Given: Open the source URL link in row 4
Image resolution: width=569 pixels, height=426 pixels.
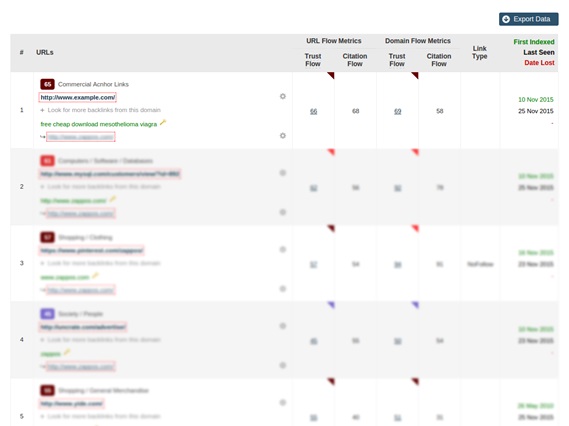Looking at the screenshot, I should pos(83,327).
